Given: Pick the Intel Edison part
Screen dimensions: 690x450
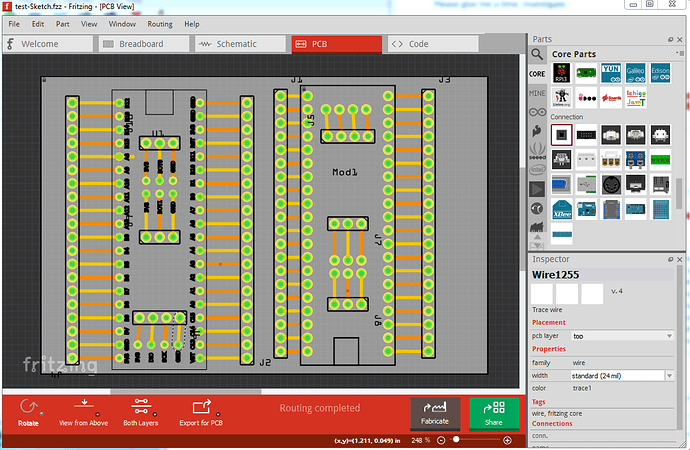Looking at the screenshot, I should coord(660,73).
